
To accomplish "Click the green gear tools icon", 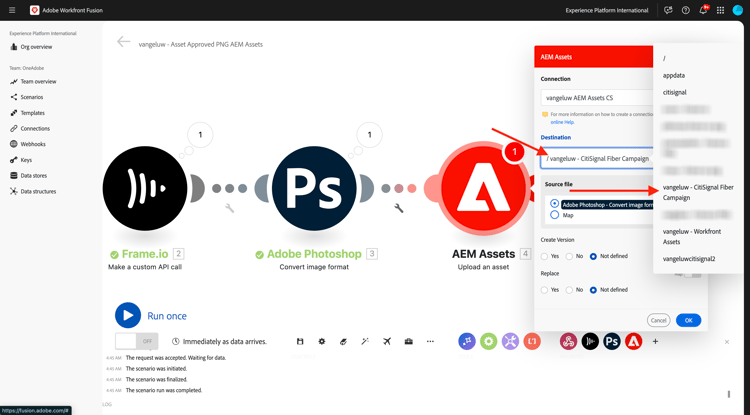I will pyautogui.click(x=488, y=341).
